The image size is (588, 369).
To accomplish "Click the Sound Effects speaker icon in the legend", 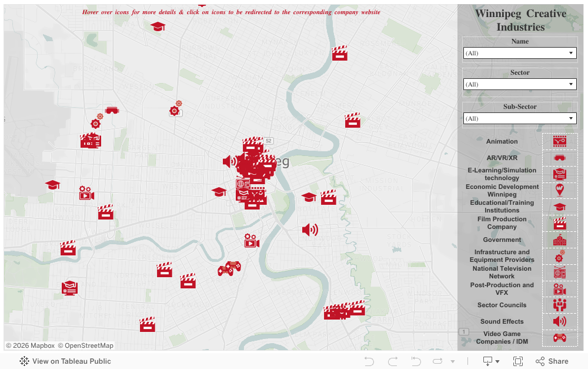I will [x=559, y=321].
